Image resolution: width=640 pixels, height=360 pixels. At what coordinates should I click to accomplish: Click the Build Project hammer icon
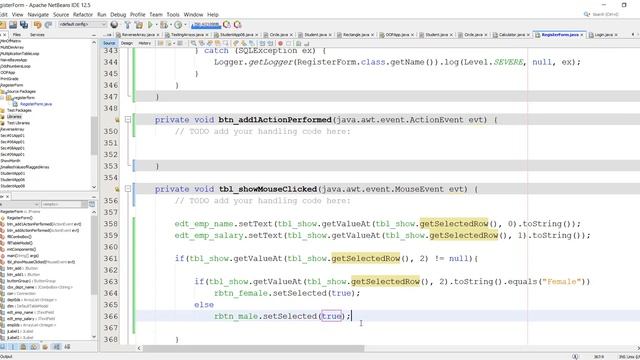click(x=127, y=24)
